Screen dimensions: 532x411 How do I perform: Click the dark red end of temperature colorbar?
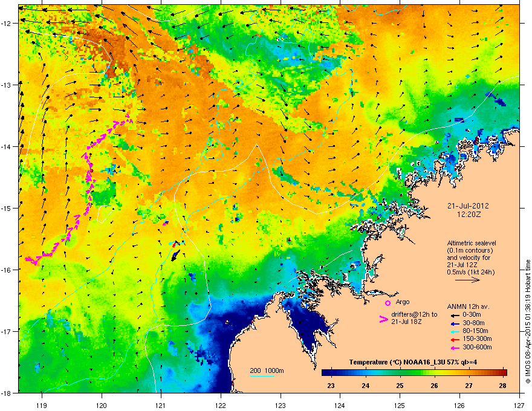click(503, 372)
